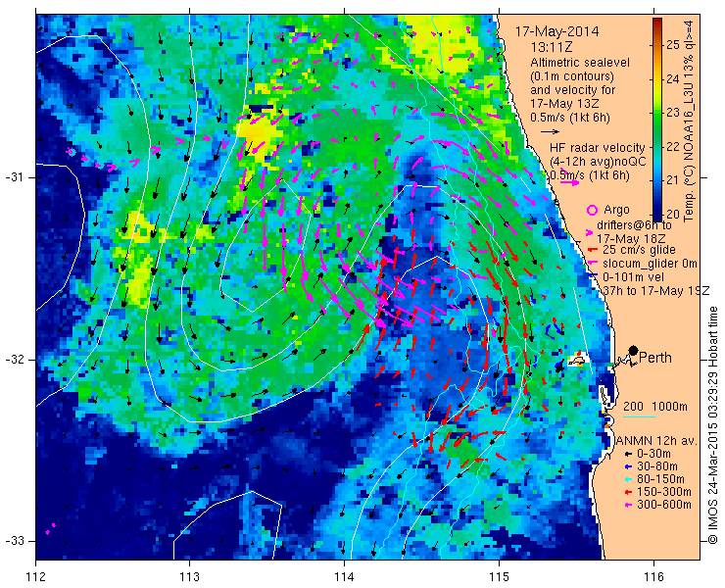Click the Perth city name label
725x588 pixels.
click(x=655, y=358)
